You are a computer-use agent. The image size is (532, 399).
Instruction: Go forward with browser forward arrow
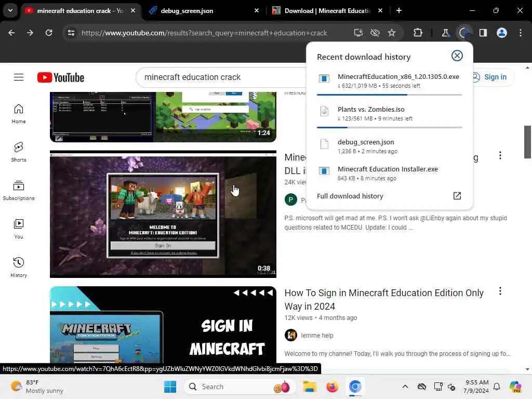[30, 33]
